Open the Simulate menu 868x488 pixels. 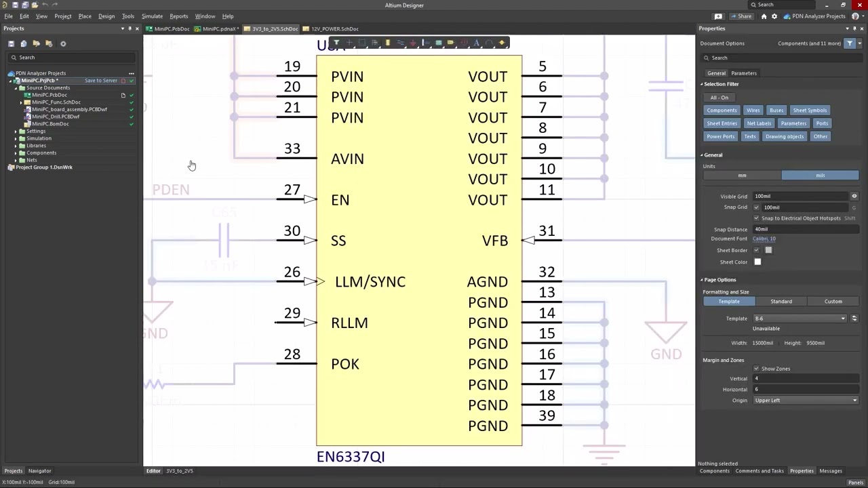click(x=152, y=16)
